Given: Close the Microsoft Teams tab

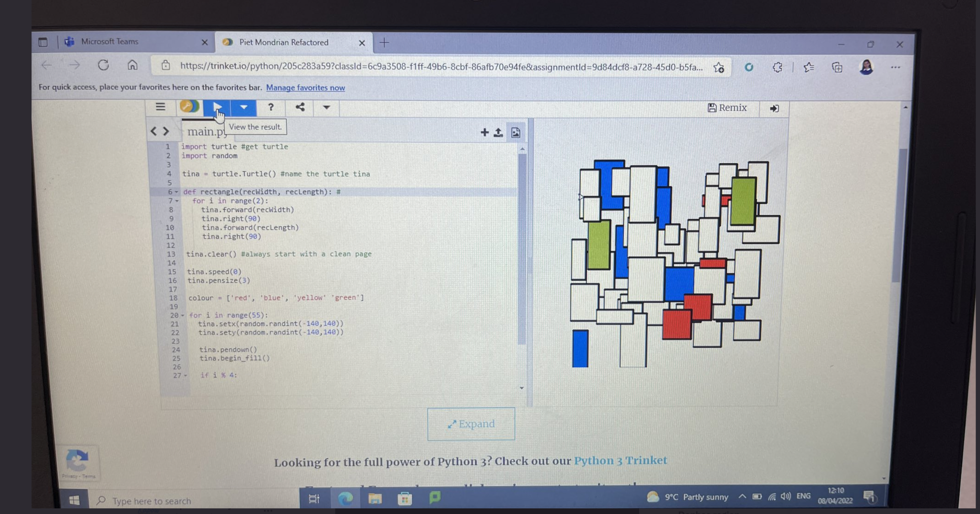Looking at the screenshot, I should [205, 42].
